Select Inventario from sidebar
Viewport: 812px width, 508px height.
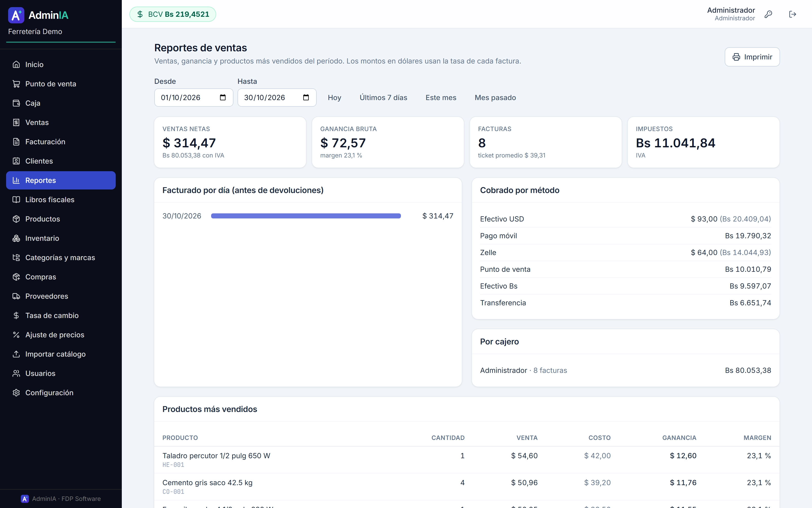tap(61, 238)
